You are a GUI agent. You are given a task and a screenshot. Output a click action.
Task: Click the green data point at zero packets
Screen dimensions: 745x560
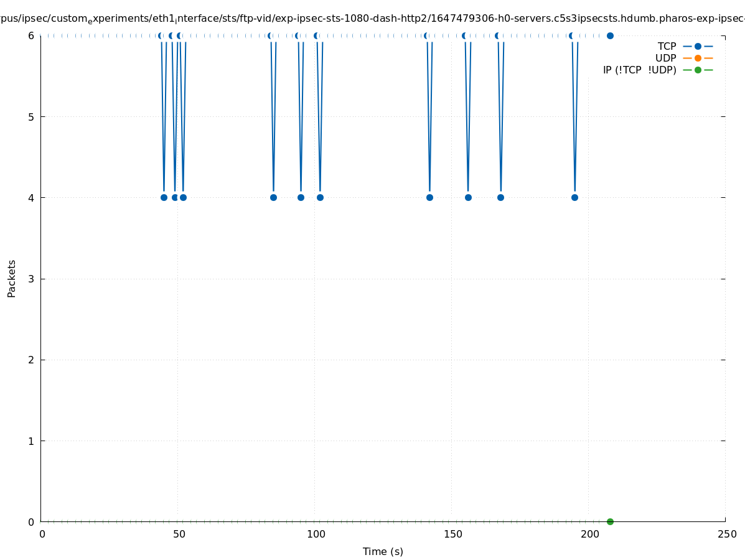coord(610,521)
